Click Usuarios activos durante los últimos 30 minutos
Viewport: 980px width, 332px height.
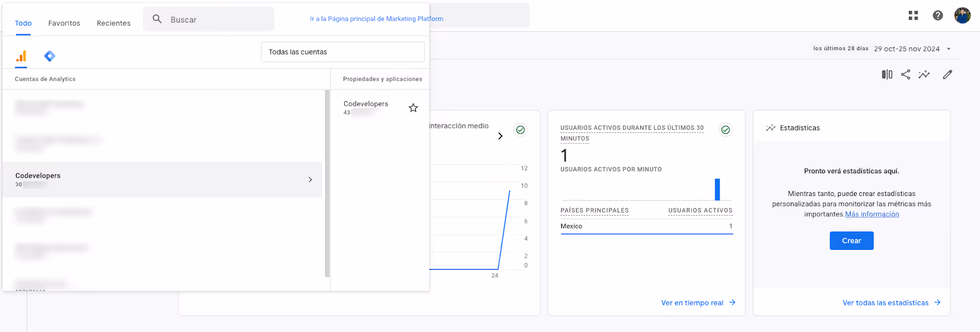[x=632, y=134]
